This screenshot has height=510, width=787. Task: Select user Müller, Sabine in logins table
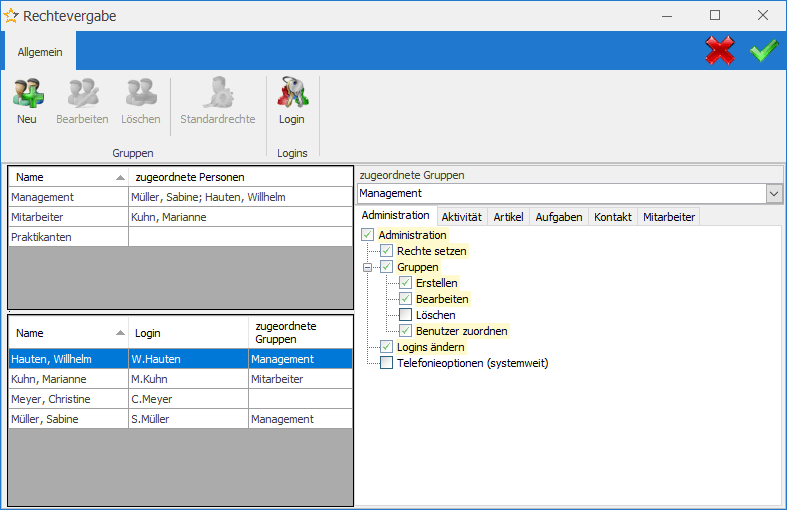tap(181, 419)
